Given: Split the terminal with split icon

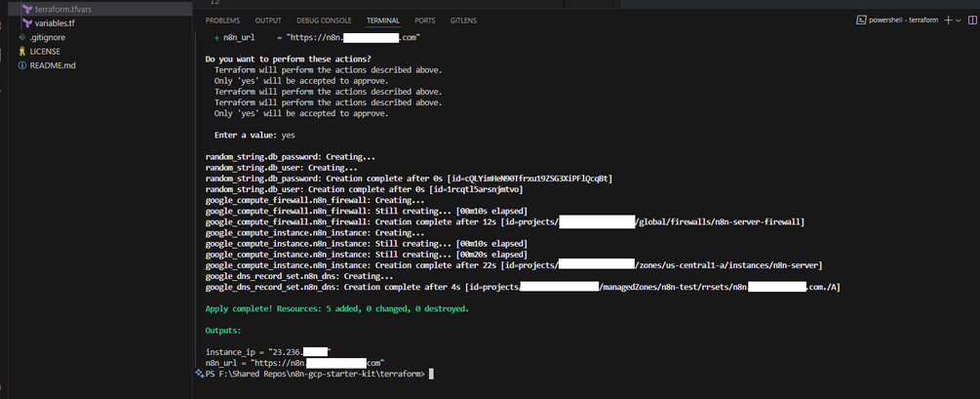Looking at the screenshot, I should point(972,20).
